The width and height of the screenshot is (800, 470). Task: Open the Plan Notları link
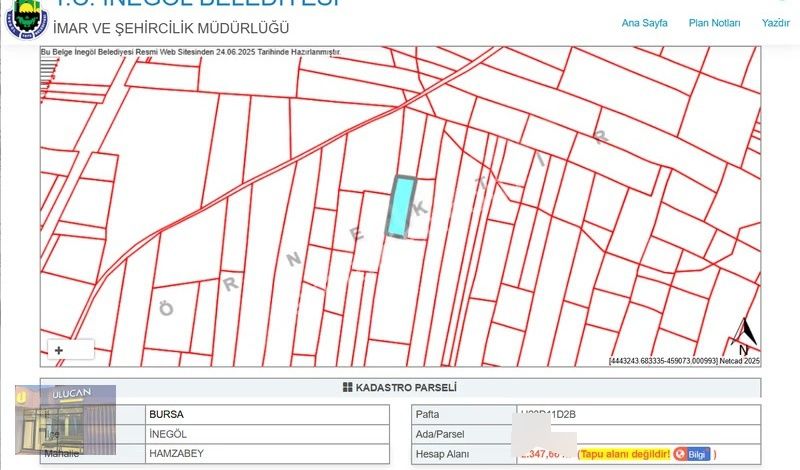click(714, 23)
